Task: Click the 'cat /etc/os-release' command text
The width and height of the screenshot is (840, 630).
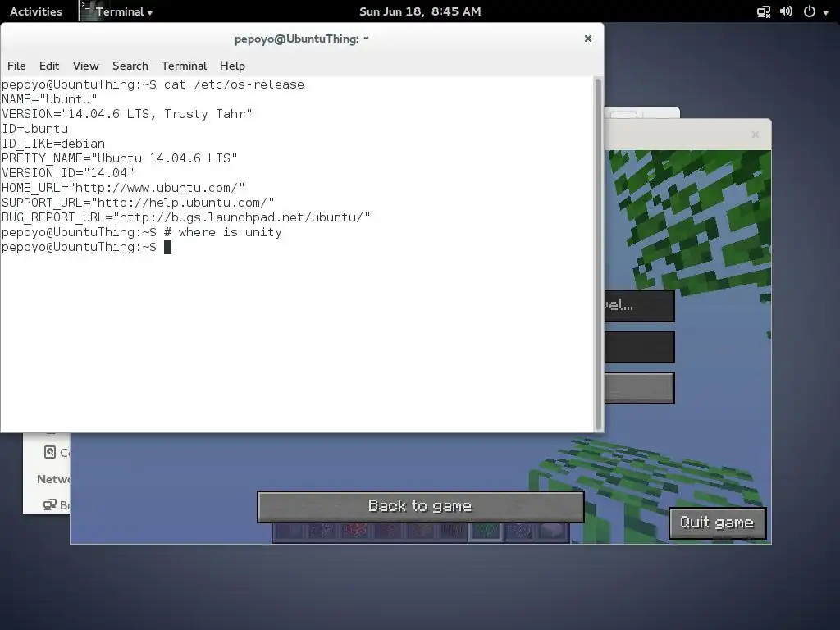Action: coord(234,84)
